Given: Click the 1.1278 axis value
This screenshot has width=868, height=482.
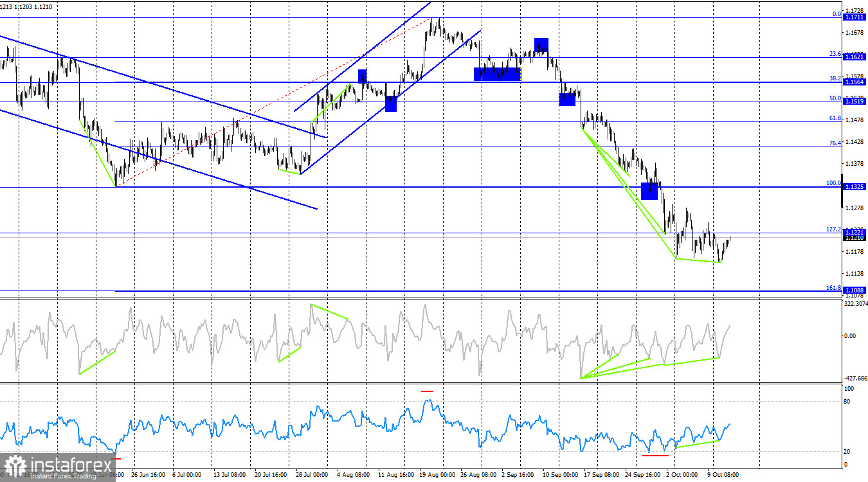Looking at the screenshot, I should pos(855,208).
